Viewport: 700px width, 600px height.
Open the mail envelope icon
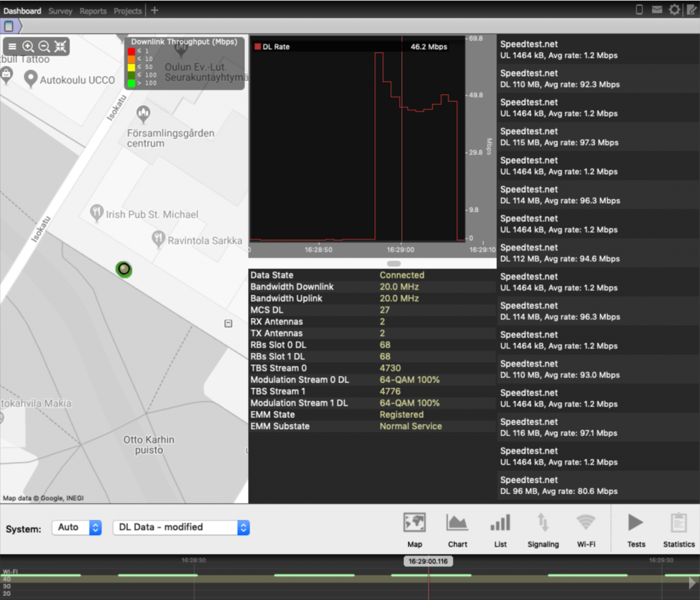[x=657, y=10]
